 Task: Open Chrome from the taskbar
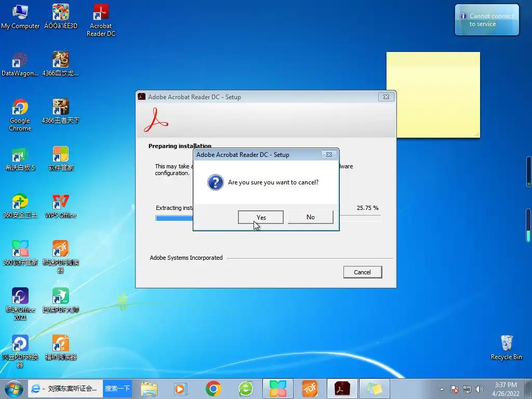214,389
